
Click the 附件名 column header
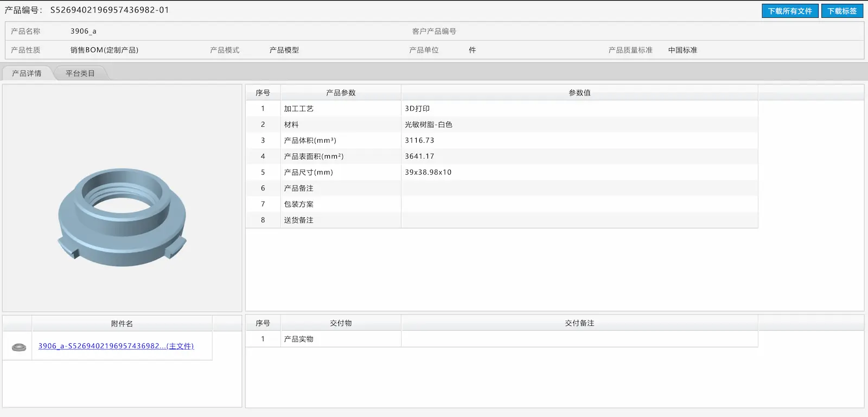click(122, 324)
